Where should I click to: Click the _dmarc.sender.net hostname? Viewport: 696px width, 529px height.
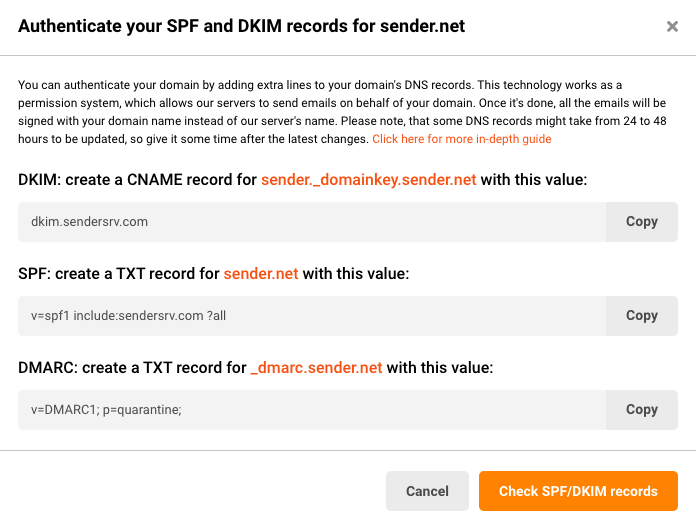tap(316, 368)
